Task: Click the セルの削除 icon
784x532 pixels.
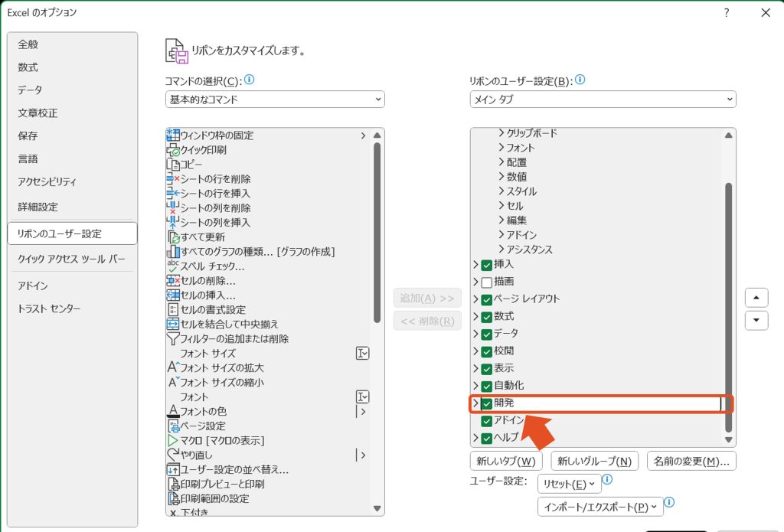Action: (173, 280)
